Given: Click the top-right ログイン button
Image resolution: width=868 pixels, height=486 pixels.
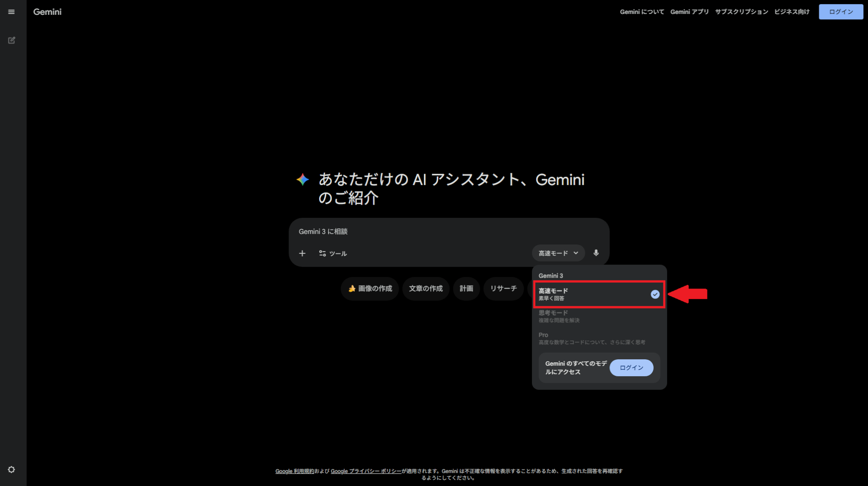Looking at the screenshot, I should [840, 12].
